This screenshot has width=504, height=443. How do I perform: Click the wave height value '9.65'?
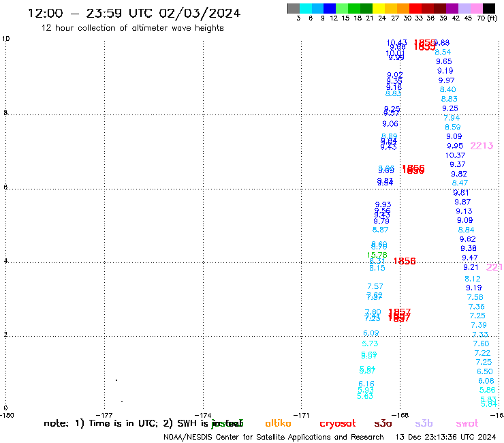tap(444, 61)
